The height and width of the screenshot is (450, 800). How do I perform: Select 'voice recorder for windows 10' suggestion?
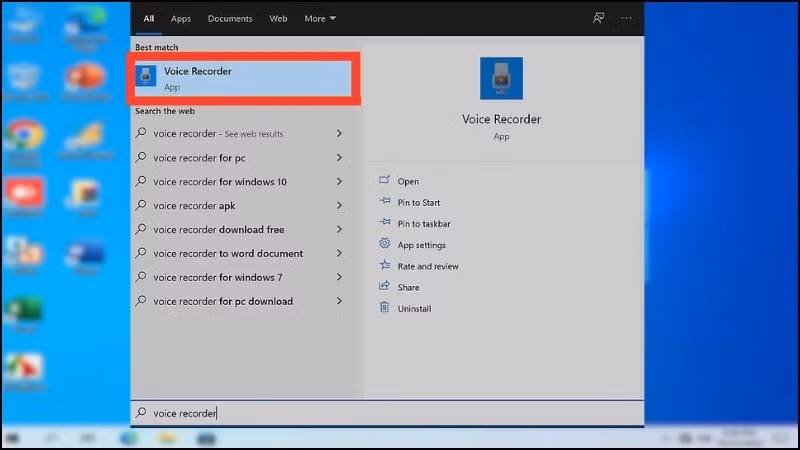tap(239, 182)
